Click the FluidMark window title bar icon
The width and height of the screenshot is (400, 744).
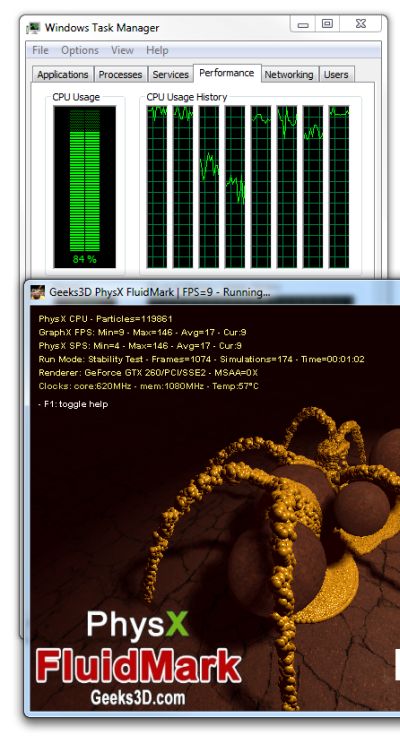point(37,292)
